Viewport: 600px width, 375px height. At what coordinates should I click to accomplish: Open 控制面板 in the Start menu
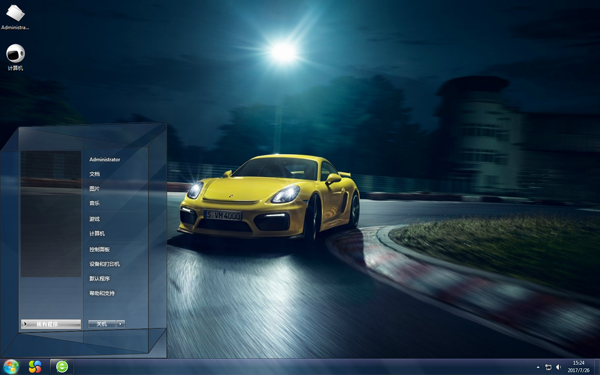pos(99,249)
